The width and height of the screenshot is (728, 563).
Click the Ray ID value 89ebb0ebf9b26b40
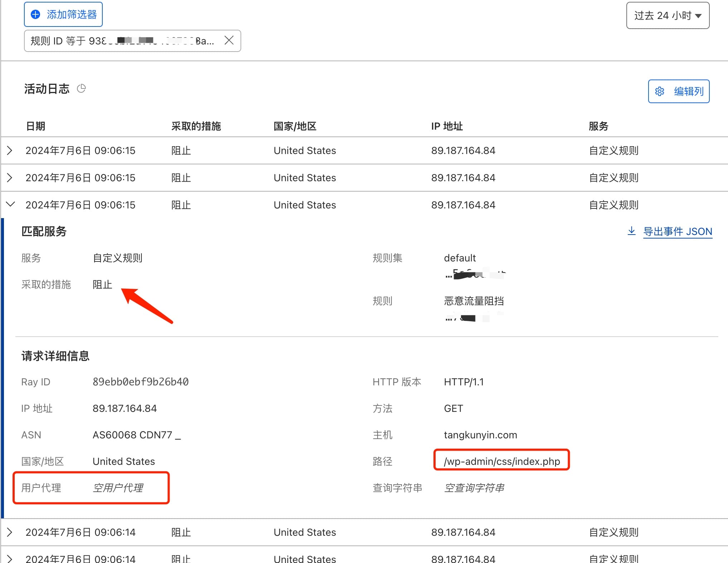pyautogui.click(x=140, y=382)
